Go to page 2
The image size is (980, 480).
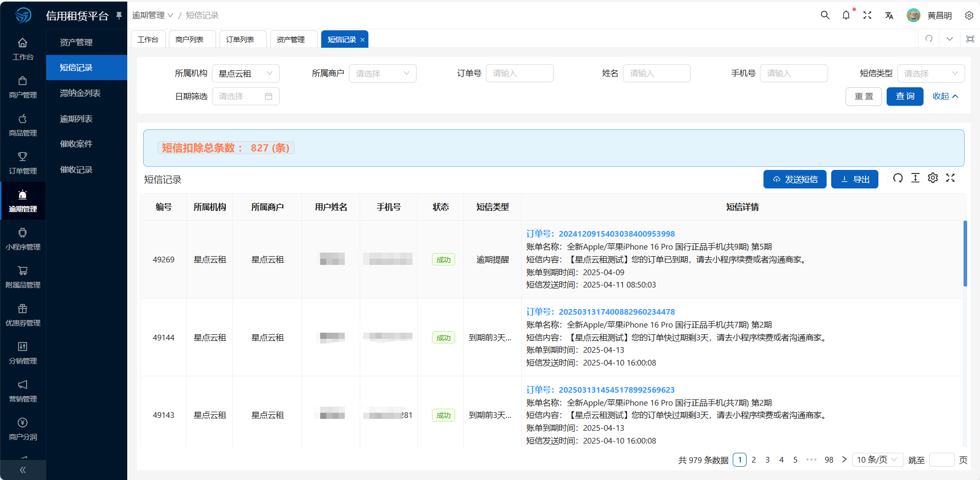point(754,460)
